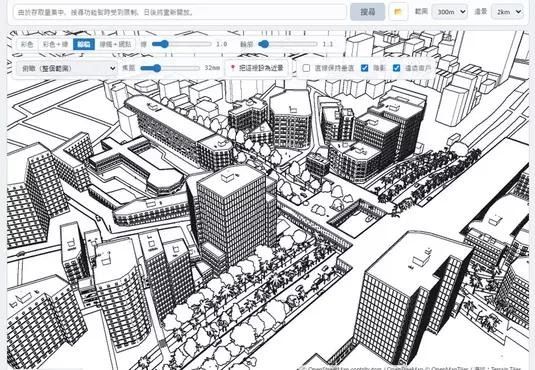This screenshot has width=535, height=370.
Task: Click the red pin set-as-foreground button
Action: coord(258,68)
